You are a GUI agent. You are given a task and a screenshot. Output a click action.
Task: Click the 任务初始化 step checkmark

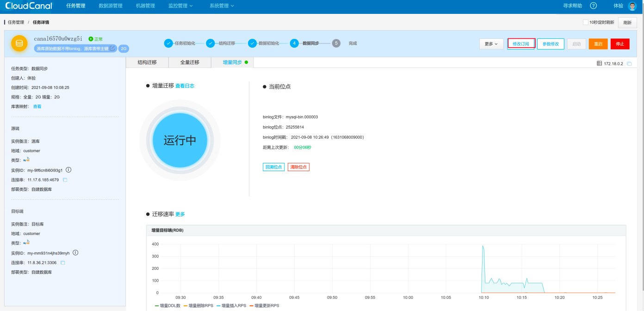point(168,43)
